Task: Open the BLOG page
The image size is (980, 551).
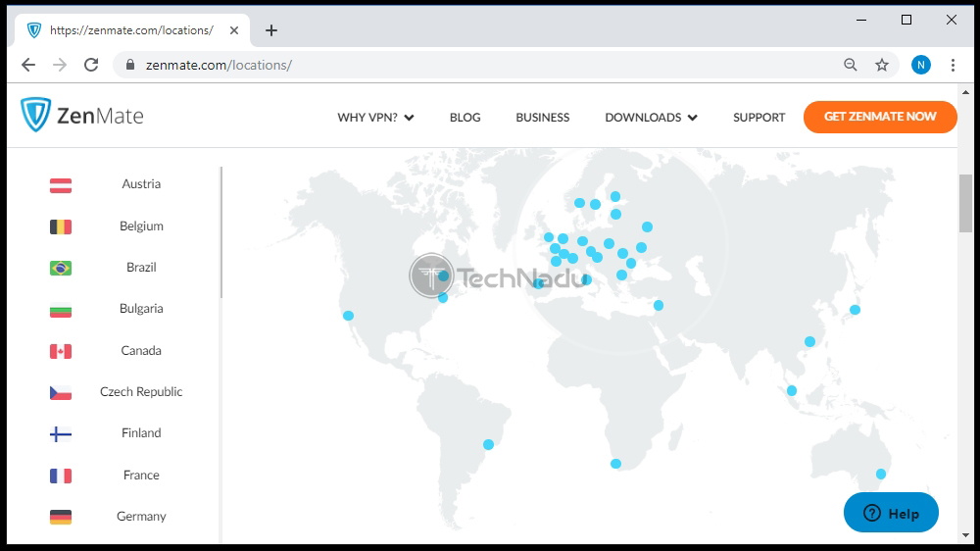Action: coord(465,117)
